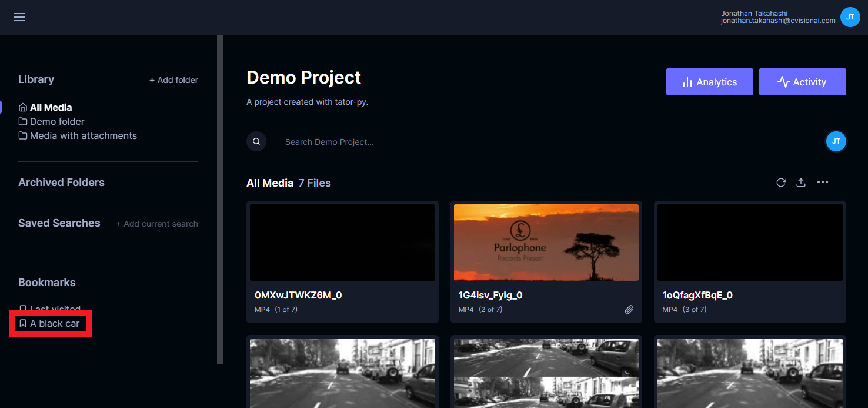
Task: Open the hamburger navigation menu
Action: click(19, 17)
